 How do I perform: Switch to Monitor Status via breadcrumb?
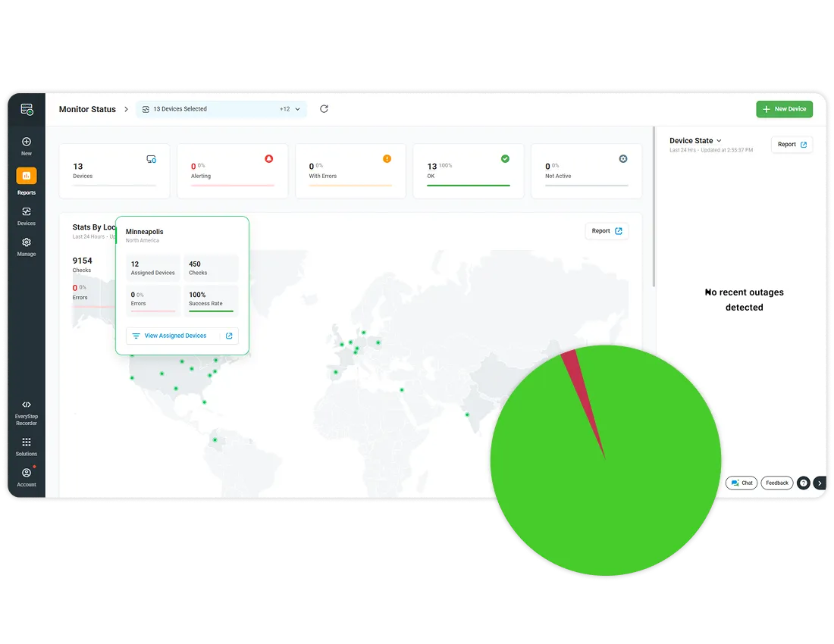[x=87, y=108]
